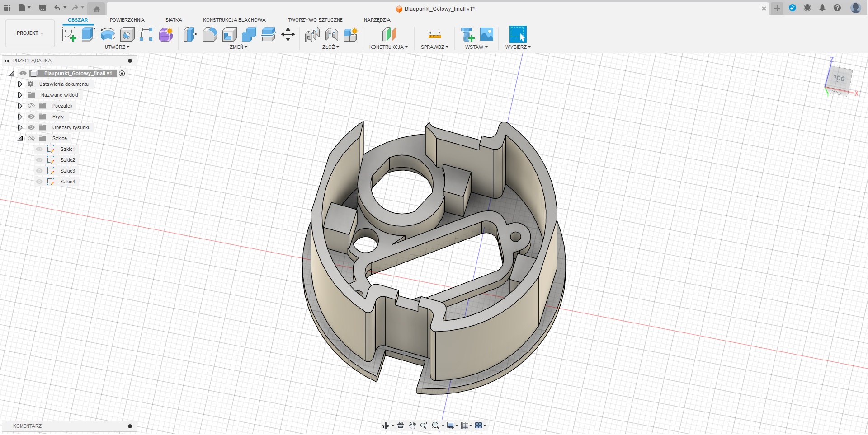Select the Fillet tool
Screen dimensions: 868x435
click(x=210, y=34)
